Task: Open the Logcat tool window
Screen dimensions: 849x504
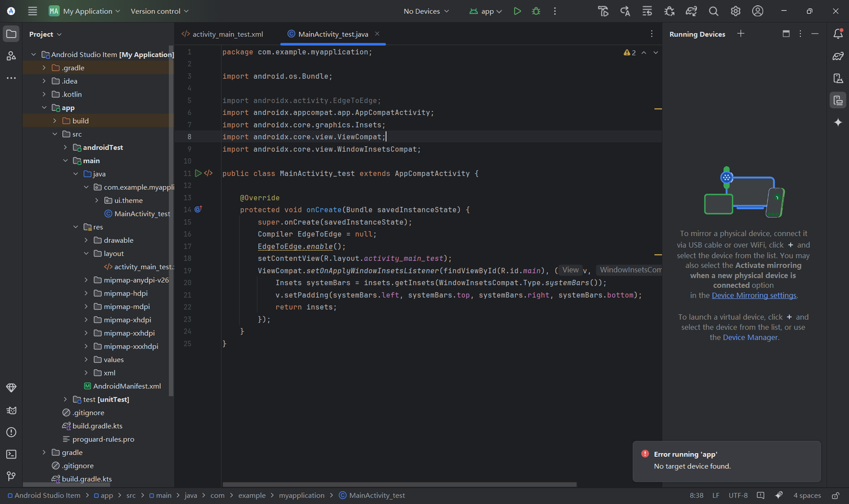Action: tap(11, 410)
